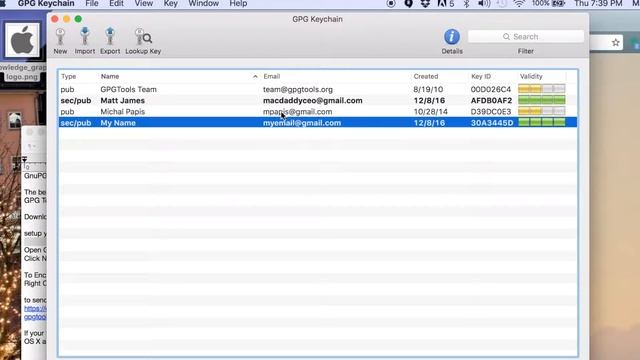This screenshot has width=640, height=360.
Task: Open the GPG Keychain app menu
Action: 46,4
